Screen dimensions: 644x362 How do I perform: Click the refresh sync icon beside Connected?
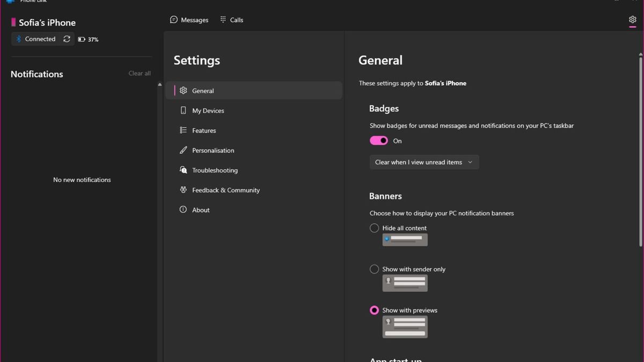pyautogui.click(x=67, y=39)
